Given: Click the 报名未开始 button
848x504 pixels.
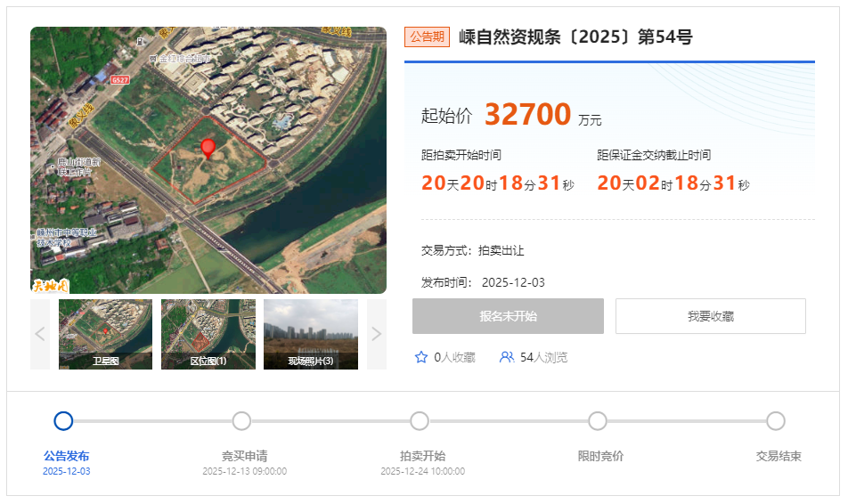Looking at the screenshot, I should coord(508,316).
